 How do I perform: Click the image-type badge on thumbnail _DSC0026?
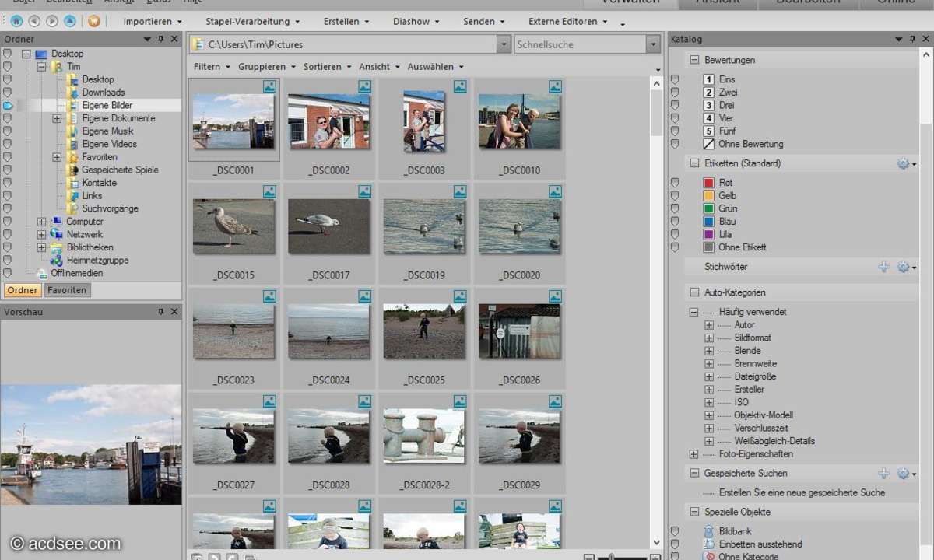point(555,296)
